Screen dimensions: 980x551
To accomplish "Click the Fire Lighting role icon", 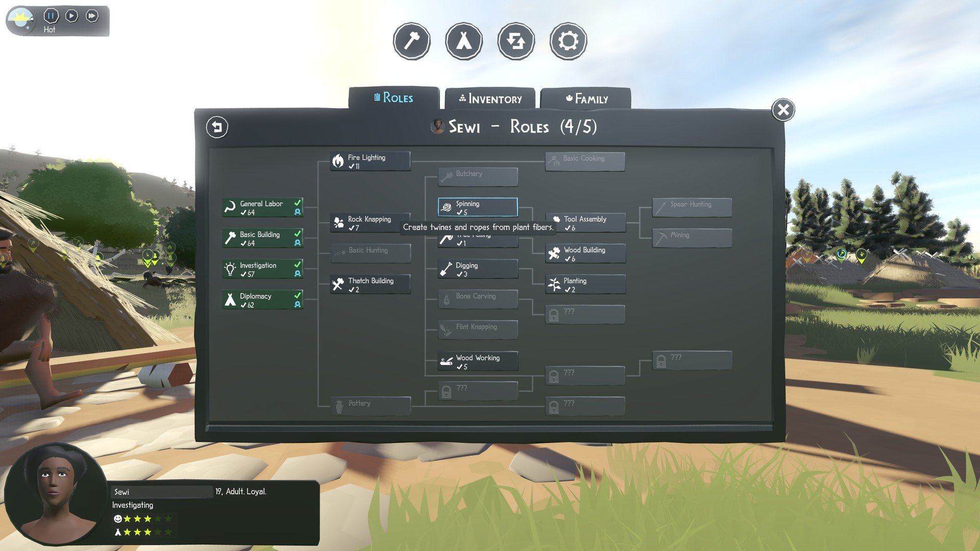I will pyautogui.click(x=336, y=161).
